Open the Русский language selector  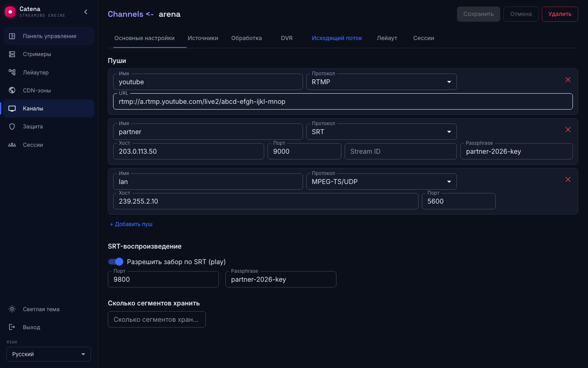click(49, 354)
